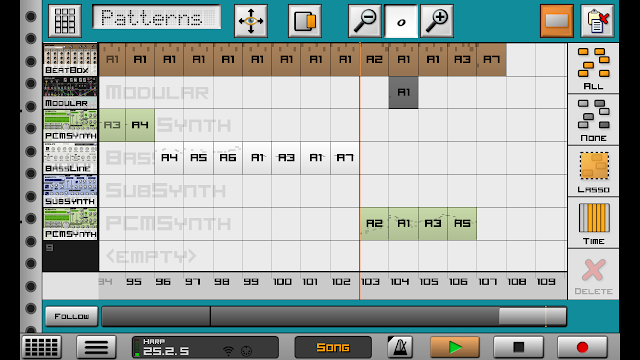Select A7 pattern in BassLine row

pos(345,158)
